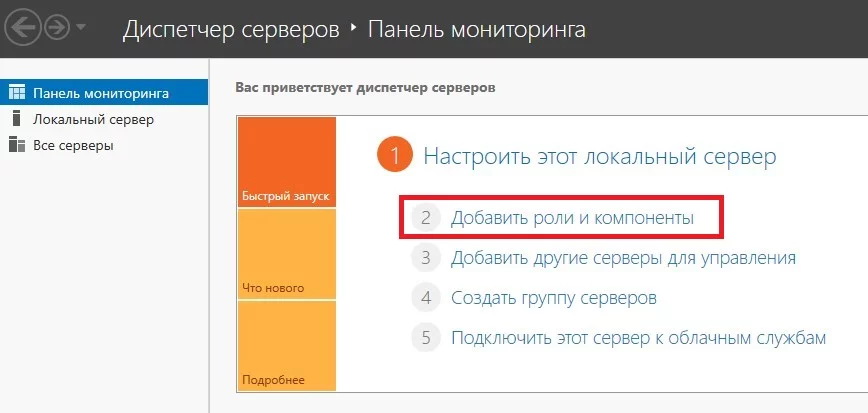The image size is (868, 413).
Task: Click Добавить другие серверы для управления
Action: pos(623,258)
